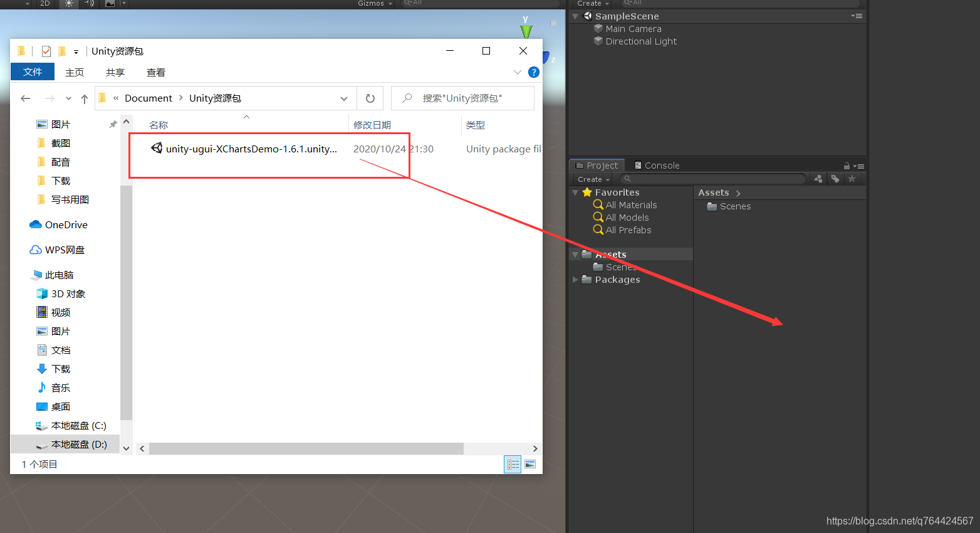This screenshot has height=533, width=980.
Task: Open the Create dropdown in Project panel
Action: (x=593, y=179)
